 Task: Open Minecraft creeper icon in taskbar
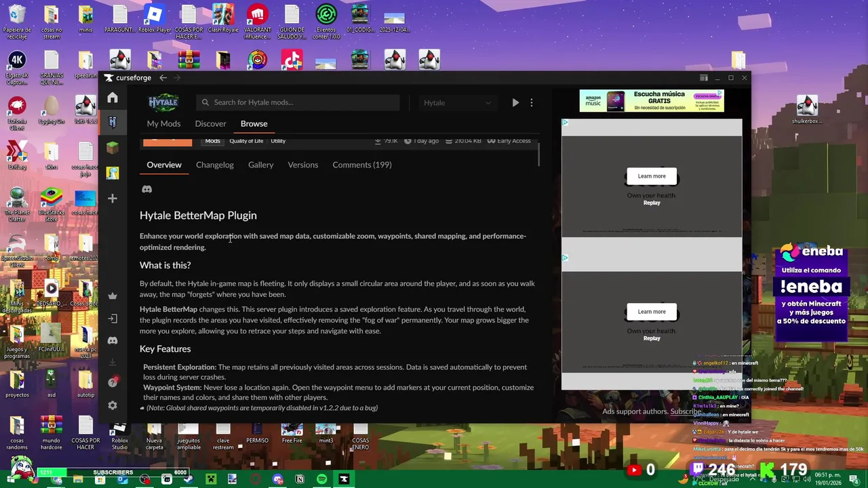click(x=211, y=479)
